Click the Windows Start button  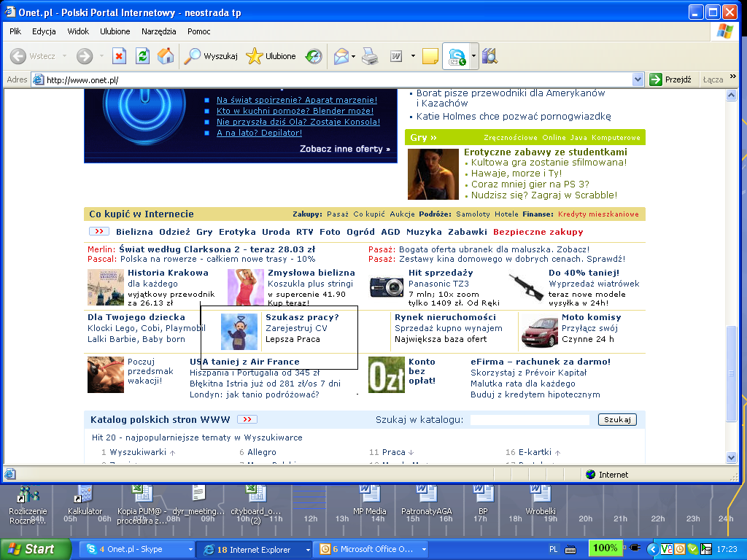36,549
